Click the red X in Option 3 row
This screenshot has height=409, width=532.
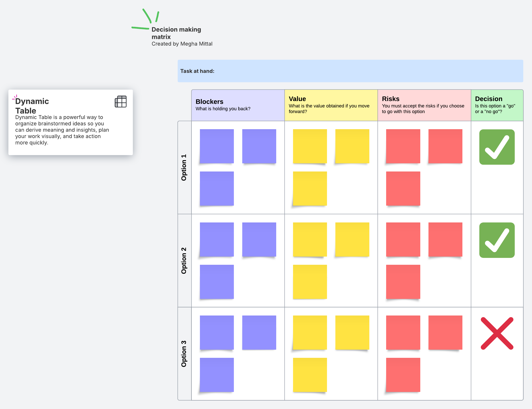[x=497, y=333]
